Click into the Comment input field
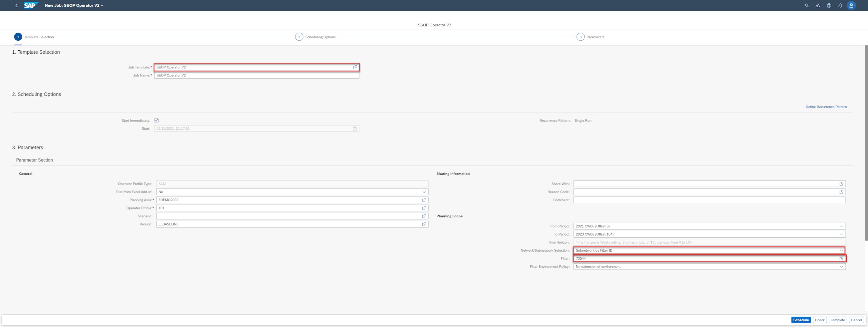The image size is (868, 327). coord(709,200)
